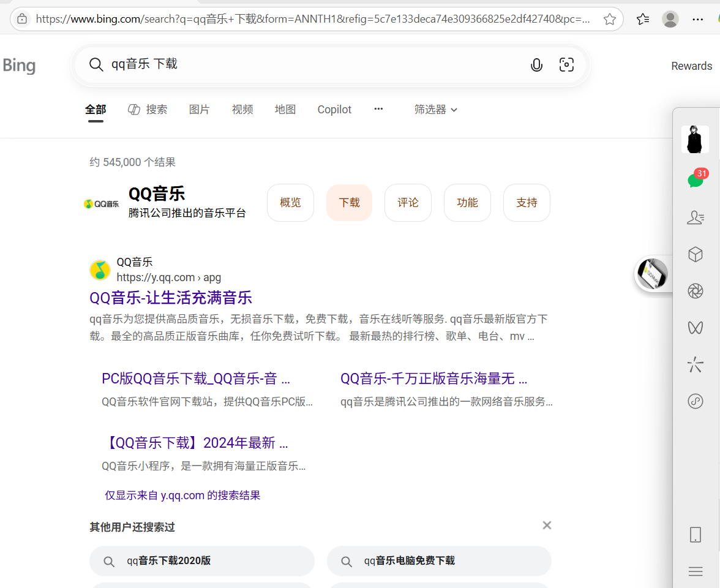The width and height of the screenshot is (720, 588).
Task: Switch to the 地图 tab
Action: [x=285, y=109]
